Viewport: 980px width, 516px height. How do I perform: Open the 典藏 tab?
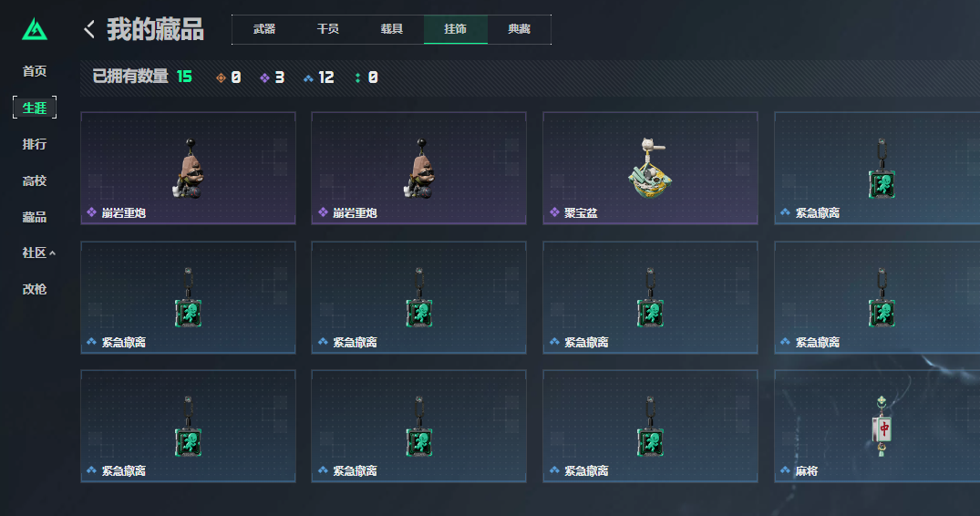click(x=520, y=29)
